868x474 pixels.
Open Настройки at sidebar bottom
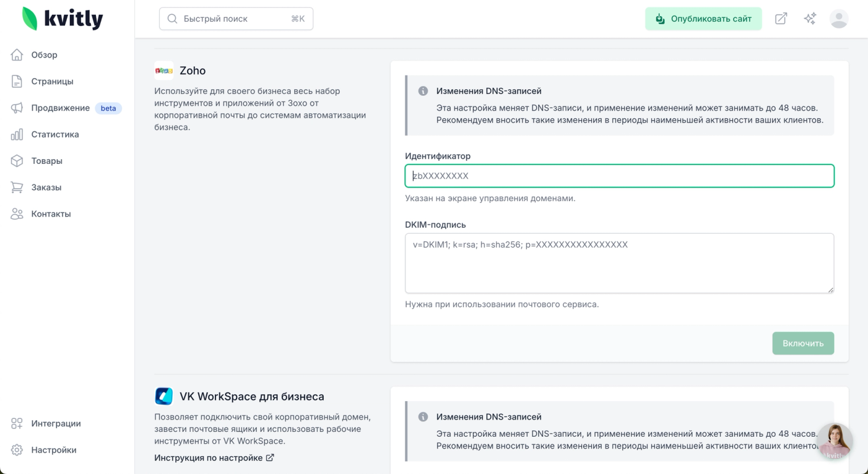pos(53,450)
